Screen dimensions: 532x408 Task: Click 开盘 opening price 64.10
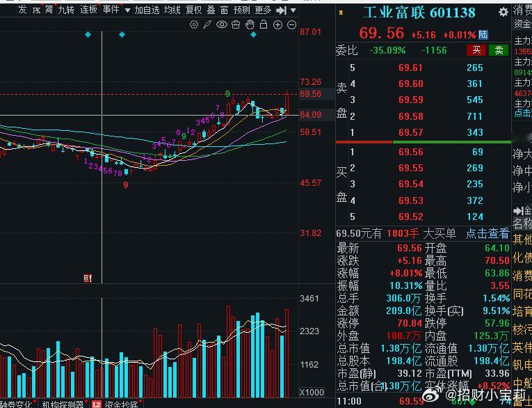pyautogui.click(x=497, y=248)
